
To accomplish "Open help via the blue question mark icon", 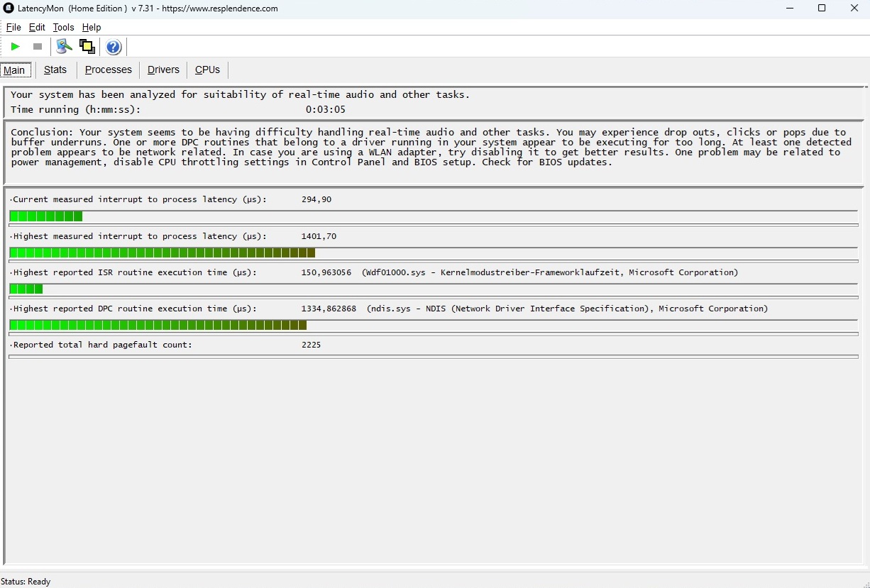I will click(114, 48).
